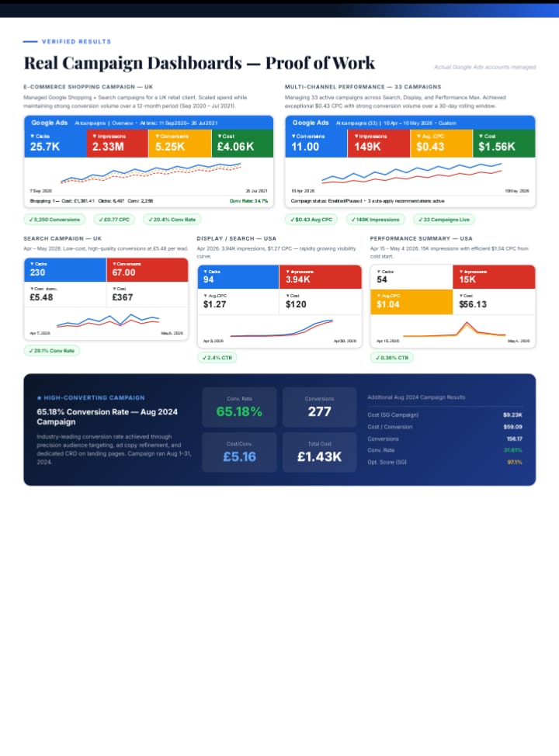Click the 'Actual Google Ads accounts managed' note

point(484,67)
